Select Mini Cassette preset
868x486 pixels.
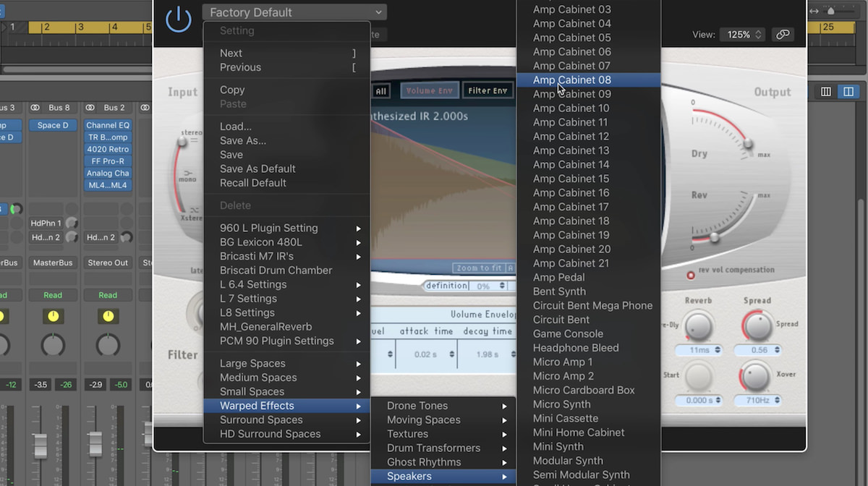(588, 418)
